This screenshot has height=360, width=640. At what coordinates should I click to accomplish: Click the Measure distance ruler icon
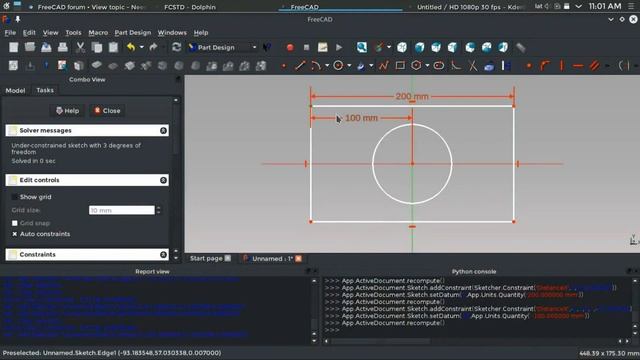coord(520,47)
